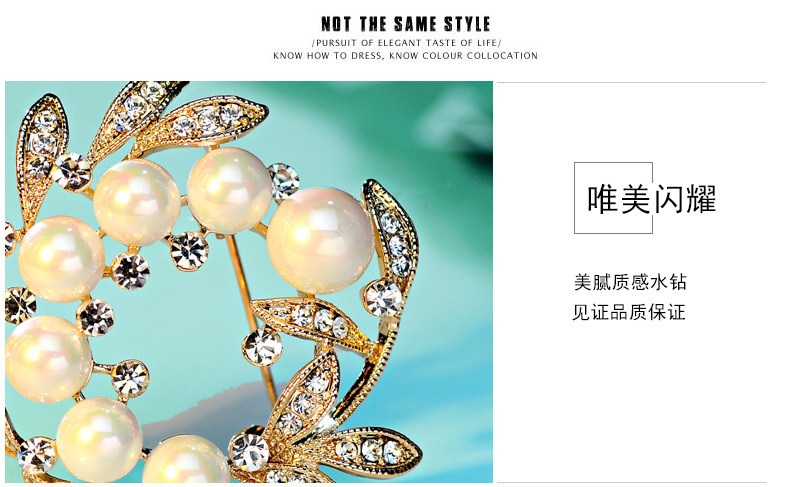Click the largest pearl next to the right leaf
The image size is (790, 487).
pos(319,240)
